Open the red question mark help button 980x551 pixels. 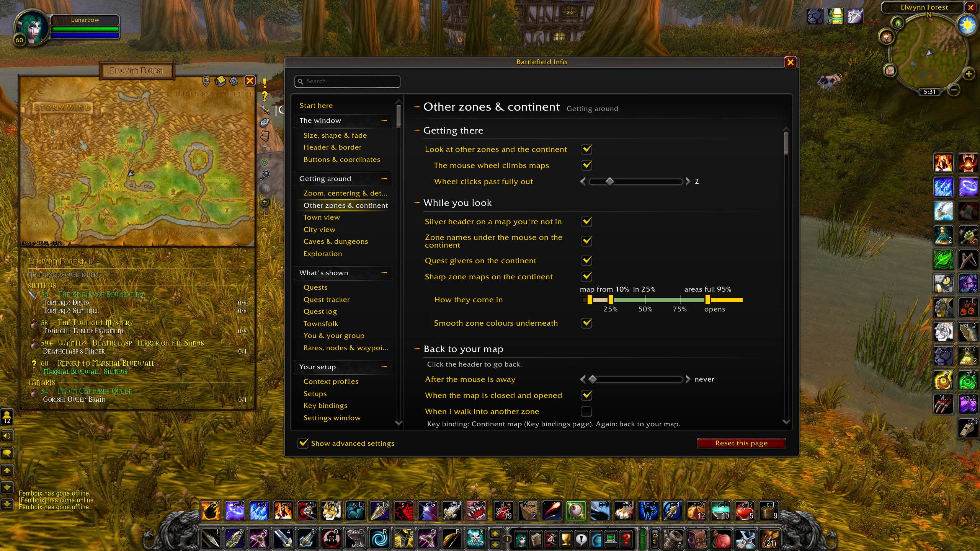pos(626,540)
